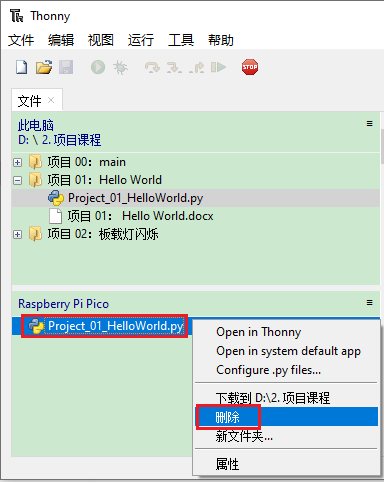Select local Project_01_HelloWorld.py file name
Screen dimensions: 385x483
(135, 198)
